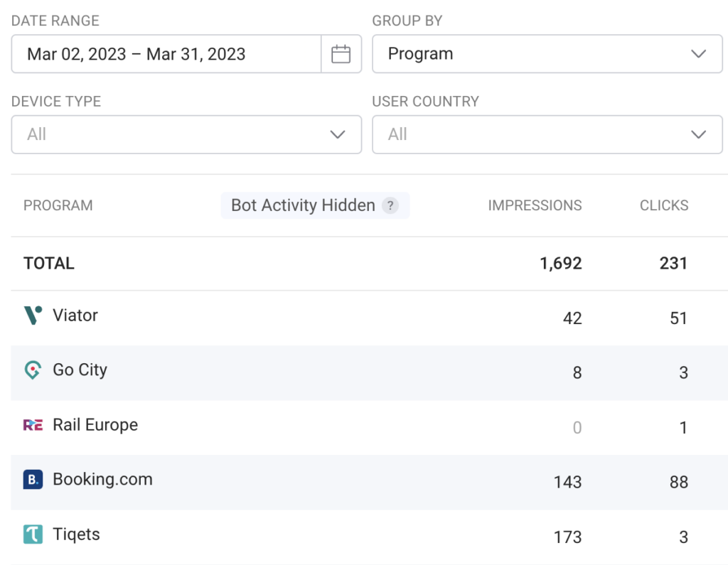Click the USER COUNTRY label
728x565 pixels.
tap(425, 101)
